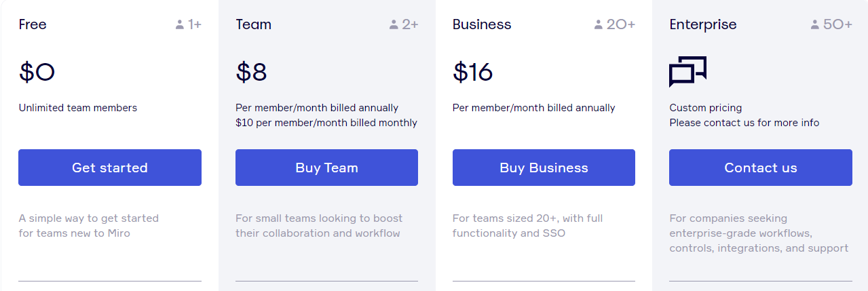Click the Buy Business button
The width and height of the screenshot is (868, 291).
pos(544,168)
